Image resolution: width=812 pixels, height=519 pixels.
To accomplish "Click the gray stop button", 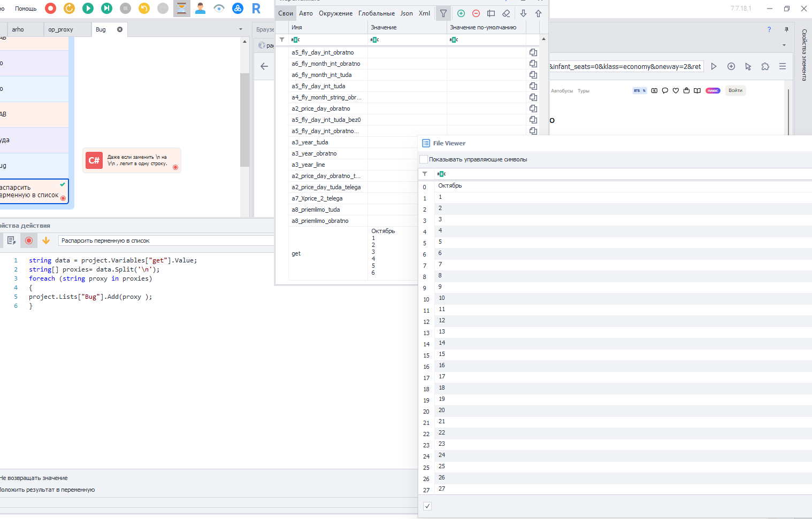I will tap(126, 8).
